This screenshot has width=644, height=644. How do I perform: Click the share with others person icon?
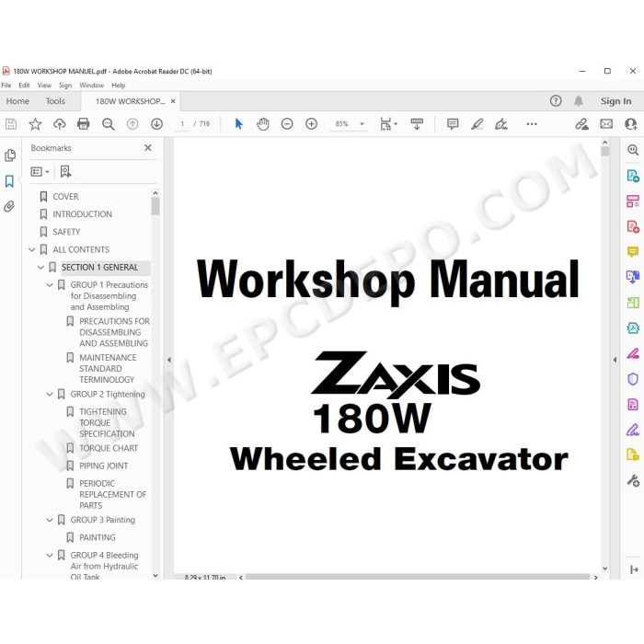(x=630, y=124)
